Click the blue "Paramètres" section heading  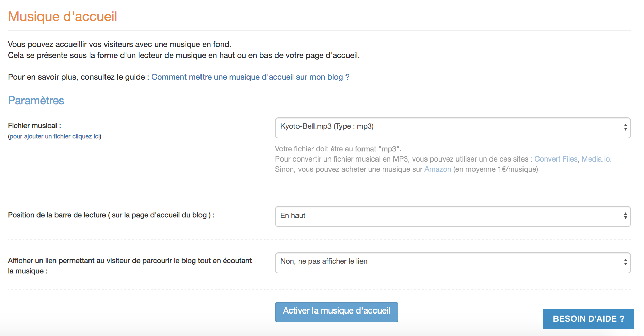tap(36, 101)
